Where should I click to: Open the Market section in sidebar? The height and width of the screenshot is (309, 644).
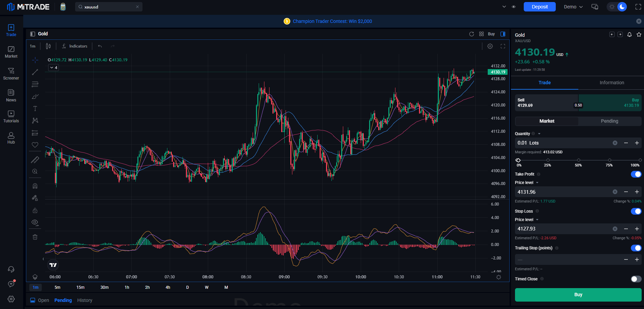pos(11,52)
